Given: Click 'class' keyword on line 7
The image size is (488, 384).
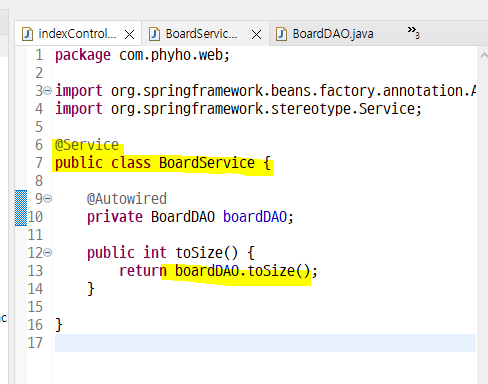Looking at the screenshot, I should click(x=131, y=163).
